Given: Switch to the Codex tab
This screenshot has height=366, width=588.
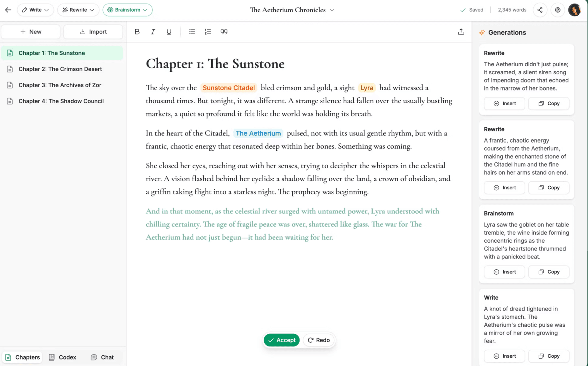Looking at the screenshot, I should (62, 357).
